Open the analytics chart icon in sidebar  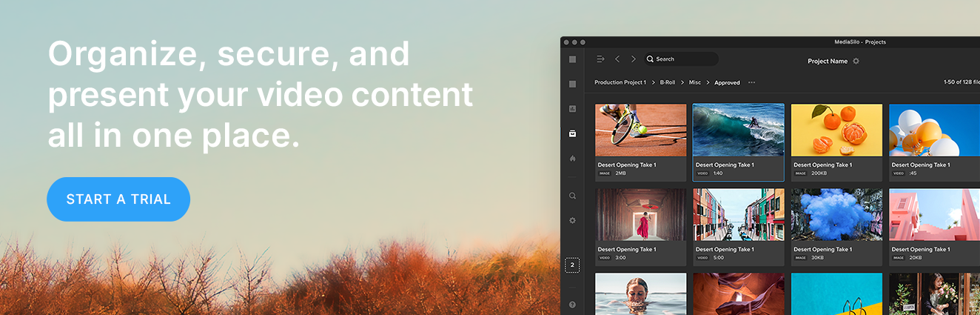pyautogui.click(x=572, y=109)
